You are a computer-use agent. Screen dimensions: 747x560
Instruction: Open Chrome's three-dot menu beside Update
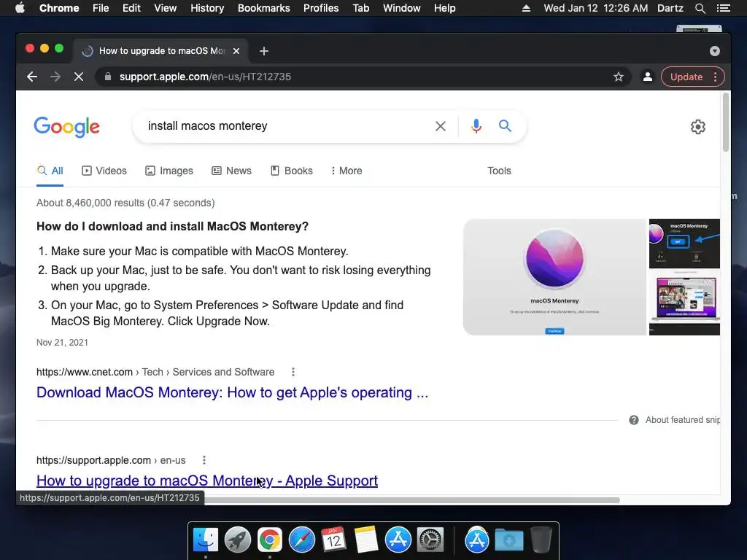(715, 77)
